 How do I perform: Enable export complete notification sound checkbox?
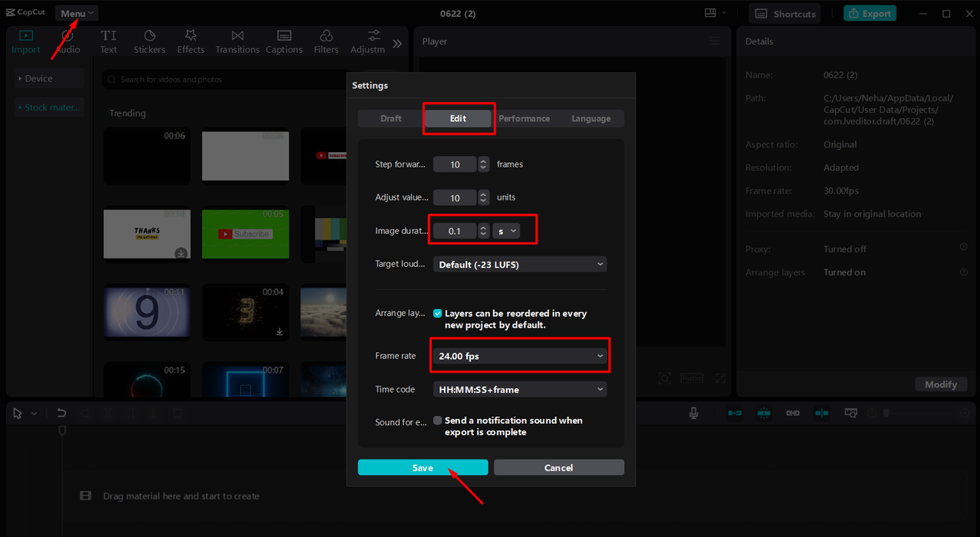pyautogui.click(x=437, y=420)
